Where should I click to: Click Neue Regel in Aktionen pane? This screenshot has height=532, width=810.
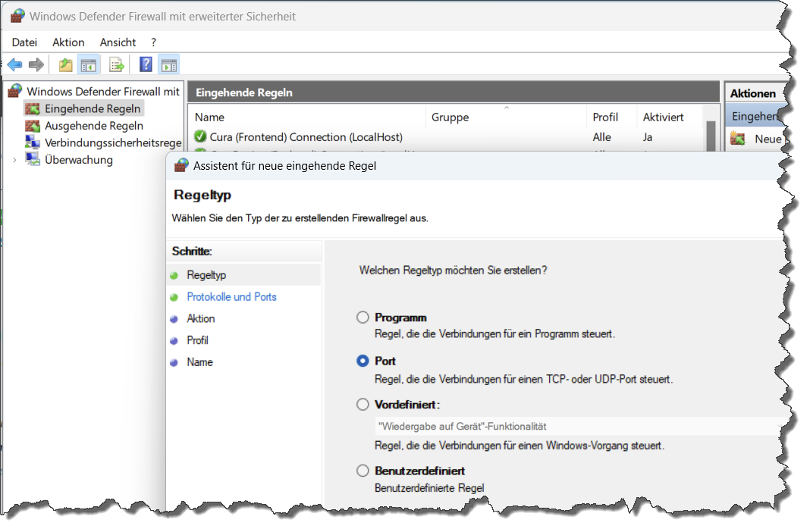click(768, 139)
